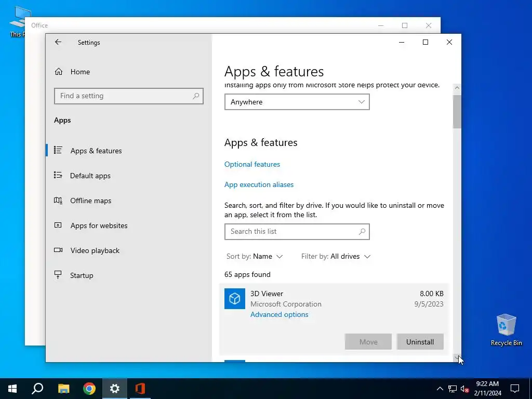
Task: Open the Action Center notifications icon
Action: 515,389
